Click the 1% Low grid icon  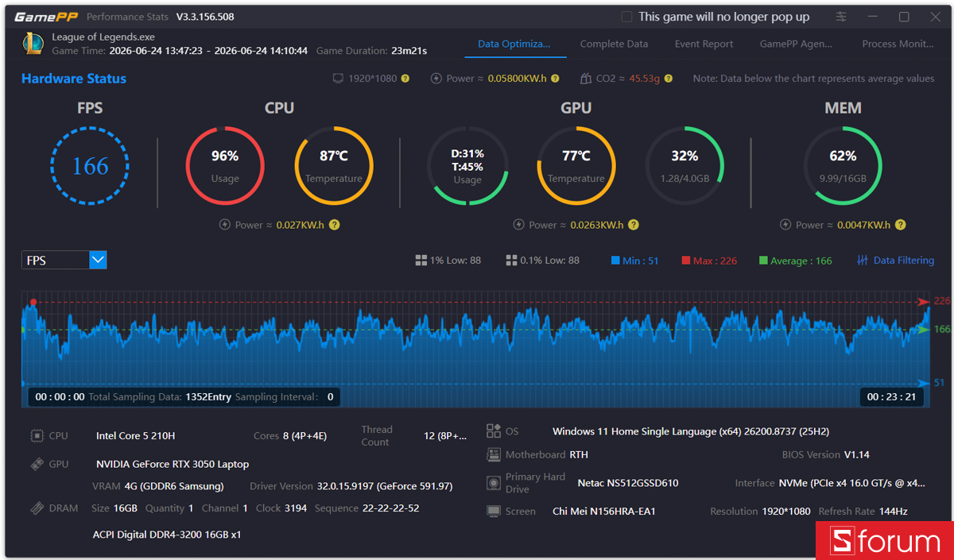coord(421,261)
